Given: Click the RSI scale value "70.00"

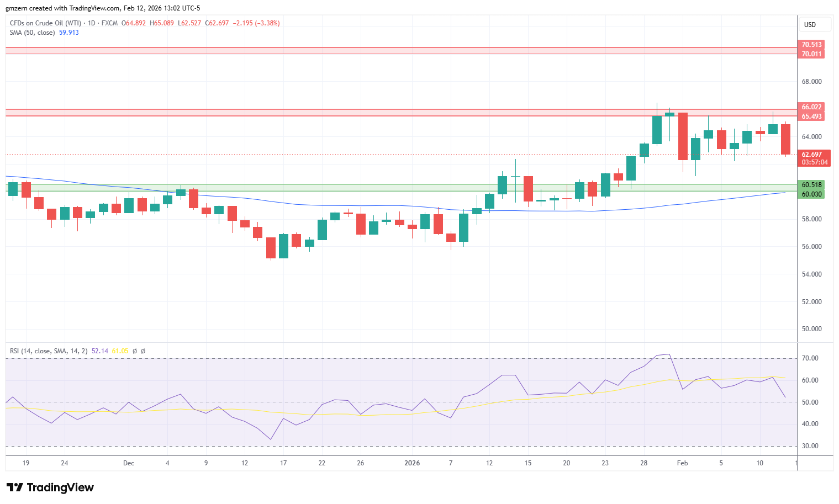Looking at the screenshot, I should 810,358.
